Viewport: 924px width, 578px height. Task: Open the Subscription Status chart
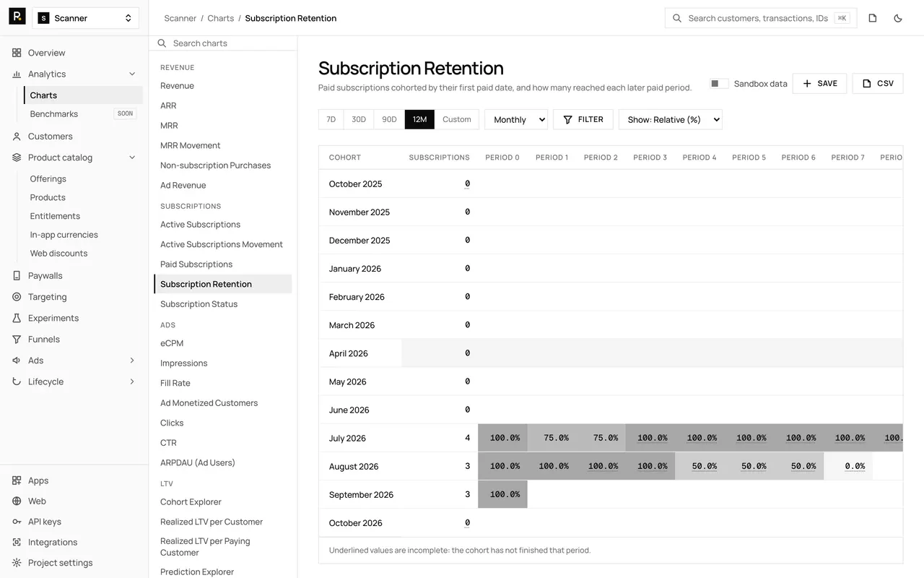coord(199,304)
